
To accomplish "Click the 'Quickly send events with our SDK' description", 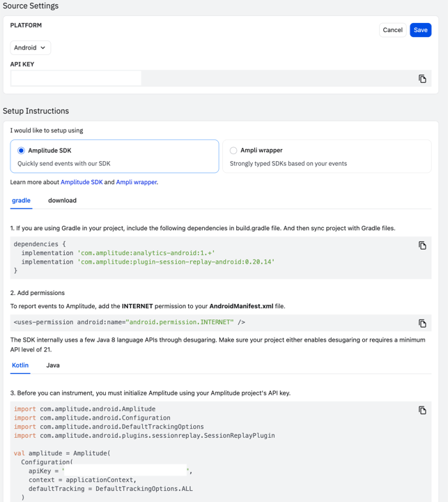I will (64, 164).
